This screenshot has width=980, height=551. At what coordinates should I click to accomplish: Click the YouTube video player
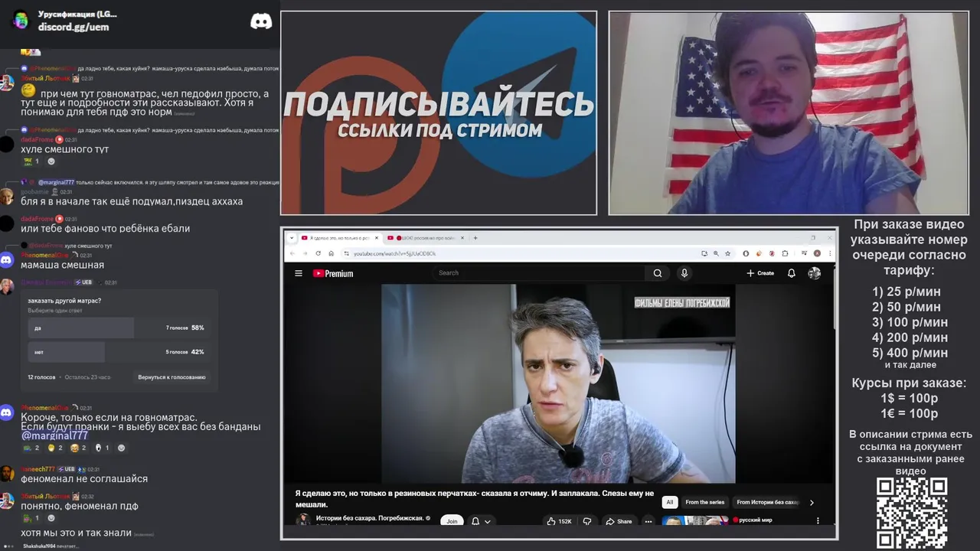click(558, 383)
